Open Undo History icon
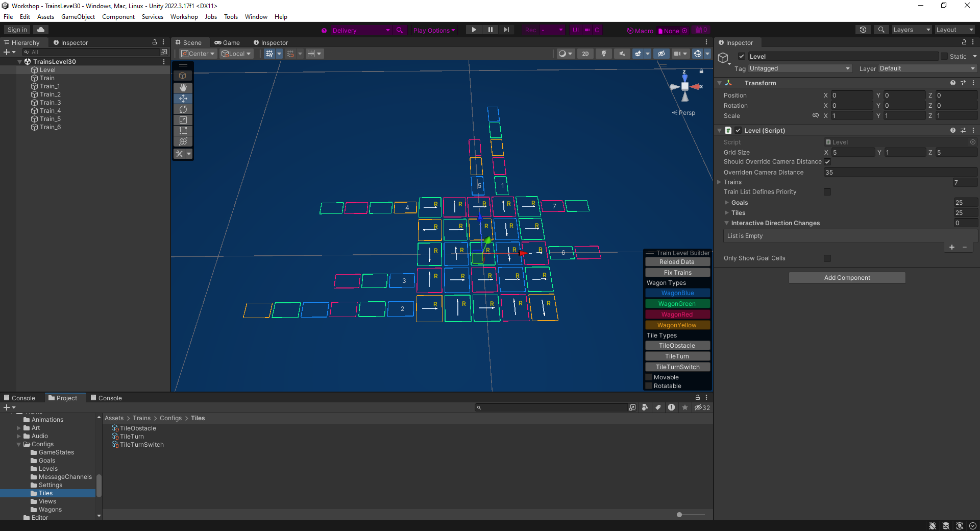980x531 pixels. coord(863,30)
